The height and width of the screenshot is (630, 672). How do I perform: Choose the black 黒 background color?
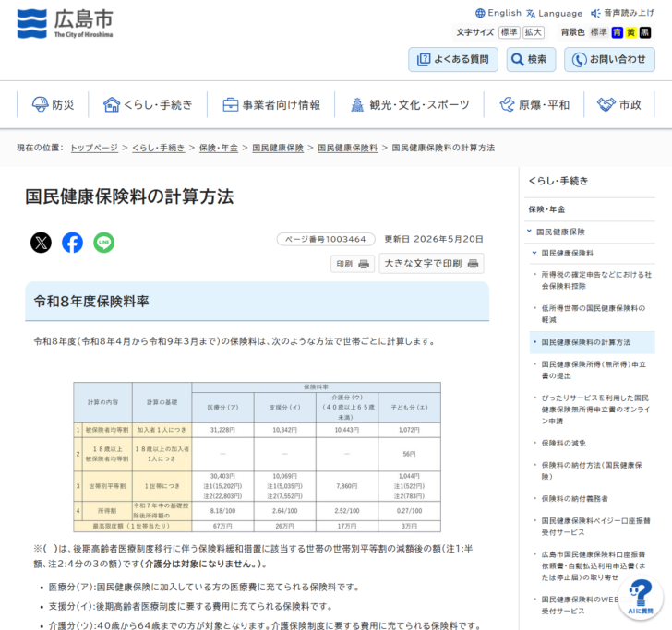645,32
